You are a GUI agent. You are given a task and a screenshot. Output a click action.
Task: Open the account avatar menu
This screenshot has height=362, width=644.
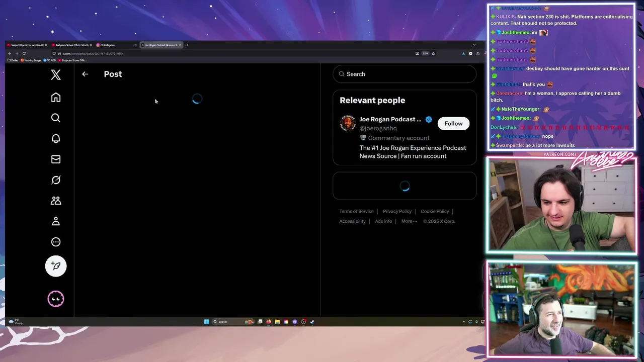[56, 299]
